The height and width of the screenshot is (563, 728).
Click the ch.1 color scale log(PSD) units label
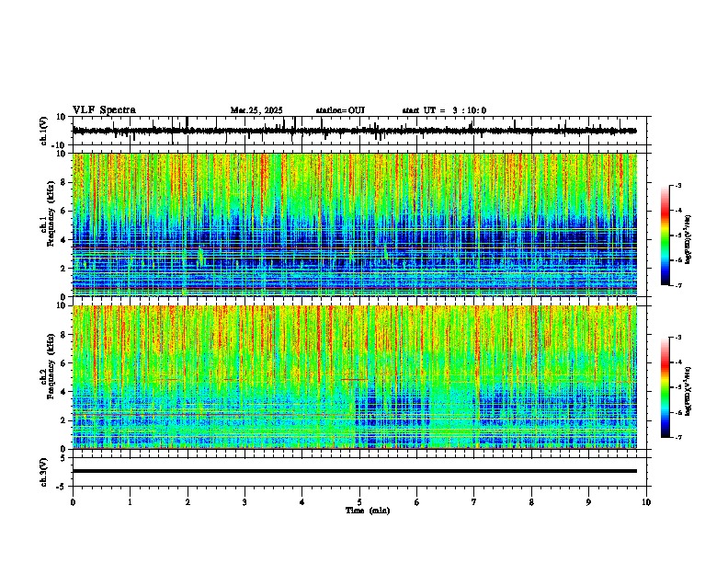coord(688,239)
